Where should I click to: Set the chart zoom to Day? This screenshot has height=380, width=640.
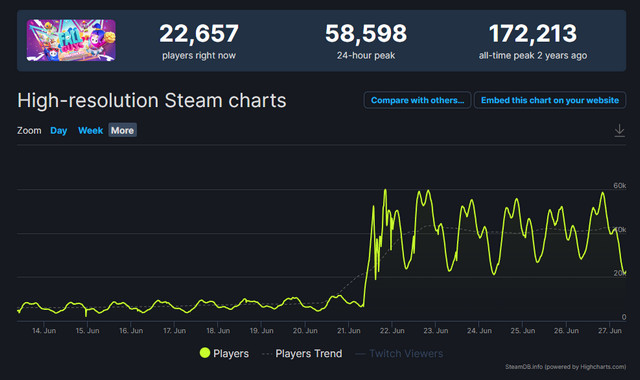point(58,131)
